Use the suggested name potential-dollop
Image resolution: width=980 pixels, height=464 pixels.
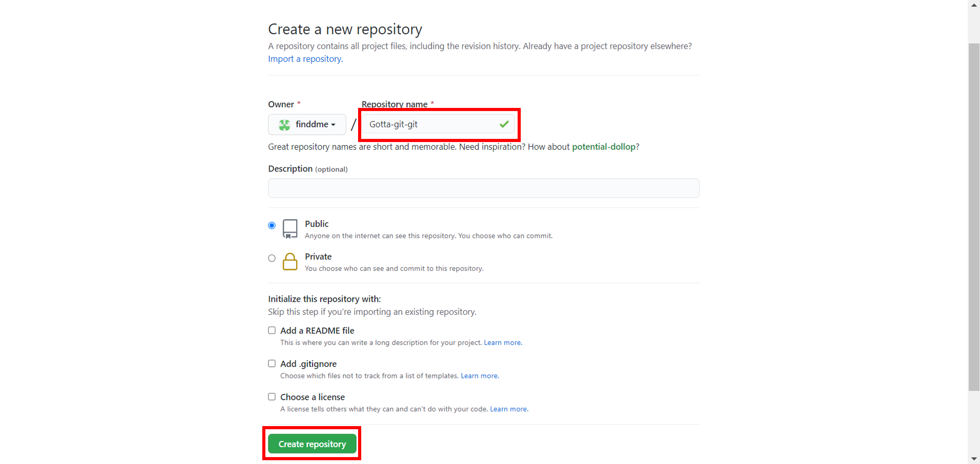click(603, 146)
